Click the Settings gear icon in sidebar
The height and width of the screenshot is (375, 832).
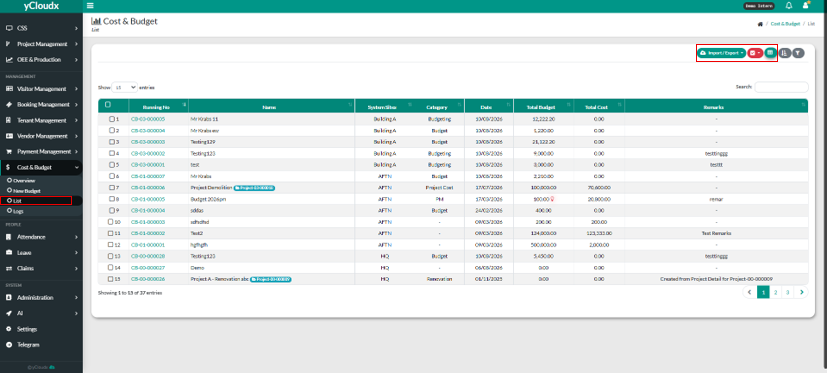point(8,329)
